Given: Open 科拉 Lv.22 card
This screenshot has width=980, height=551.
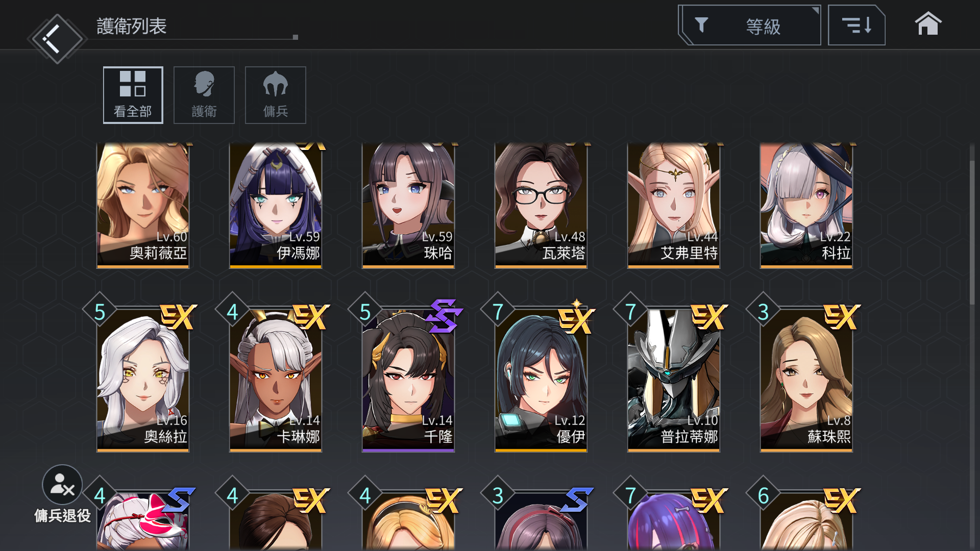Looking at the screenshot, I should coord(806,206).
